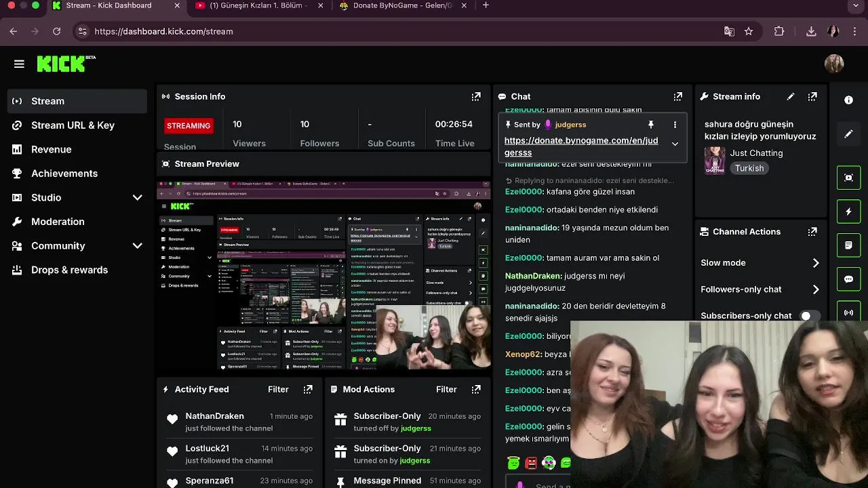Screen dimensions: 868x488
Task: Go to Stream in sidebar
Action: tap(77, 101)
